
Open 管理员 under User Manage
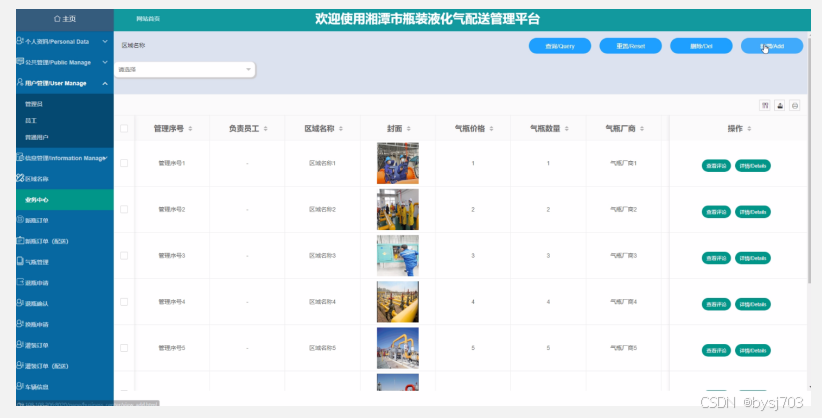click(x=34, y=104)
